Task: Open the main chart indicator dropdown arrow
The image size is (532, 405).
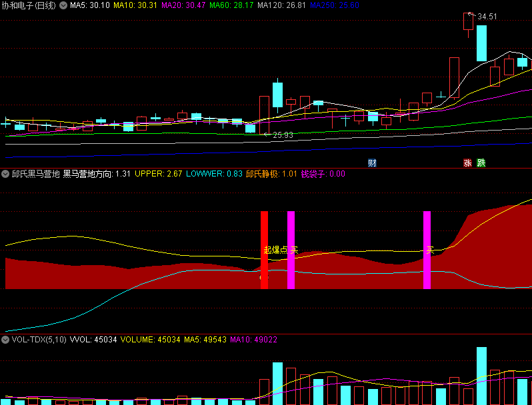Action: click(x=63, y=5)
